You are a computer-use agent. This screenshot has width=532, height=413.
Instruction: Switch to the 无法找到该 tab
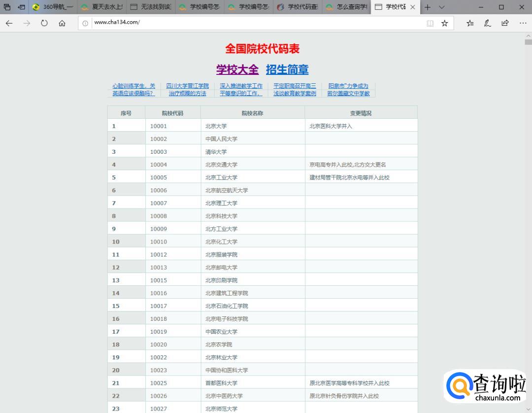click(151, 7)
